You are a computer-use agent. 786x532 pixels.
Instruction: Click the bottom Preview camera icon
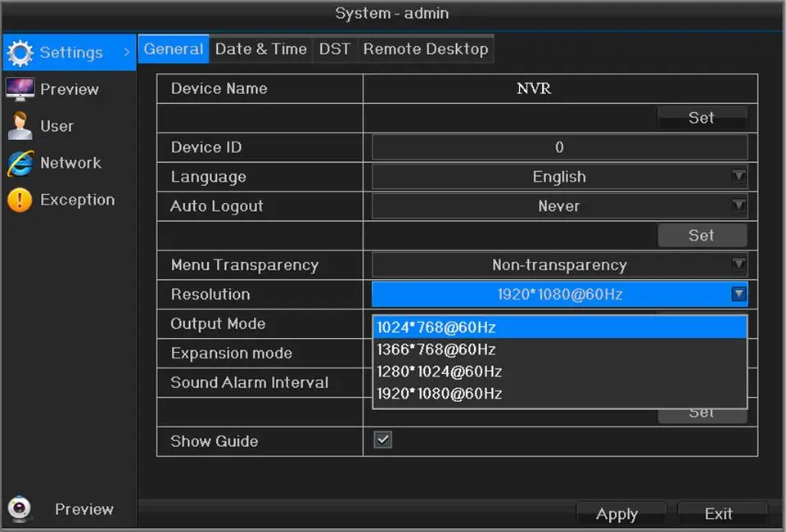20,509
